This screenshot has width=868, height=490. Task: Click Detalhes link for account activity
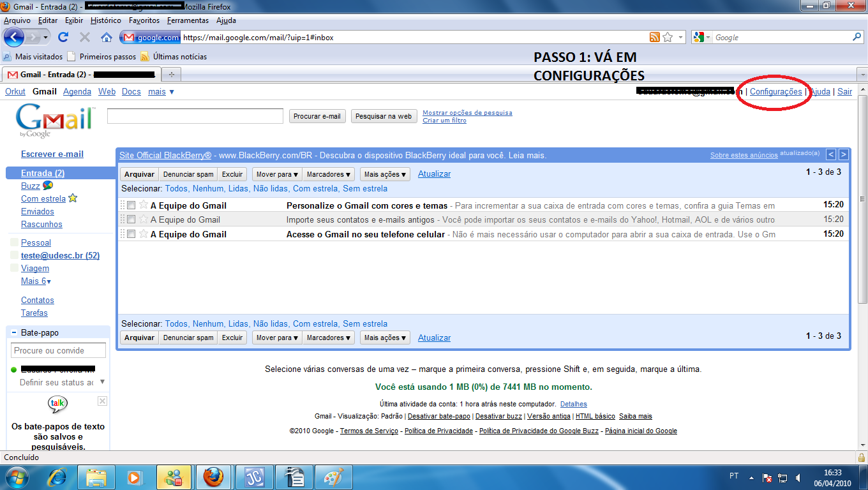[x=574, y=404]
